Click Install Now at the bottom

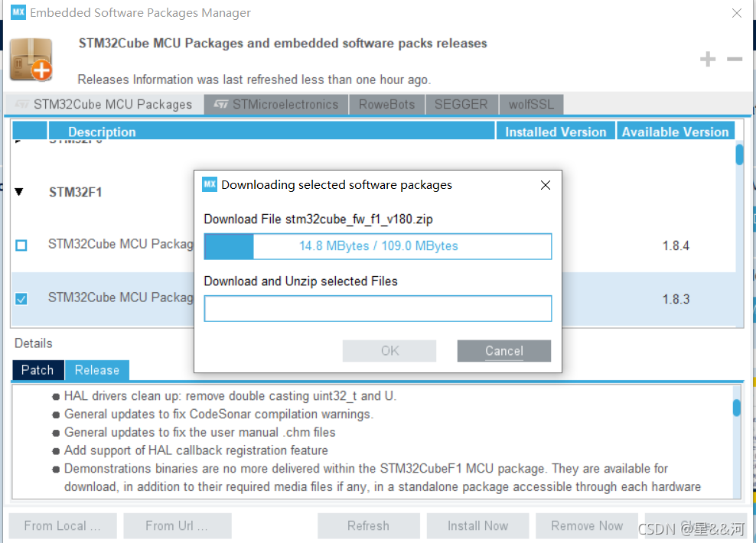tap(477, 525)
